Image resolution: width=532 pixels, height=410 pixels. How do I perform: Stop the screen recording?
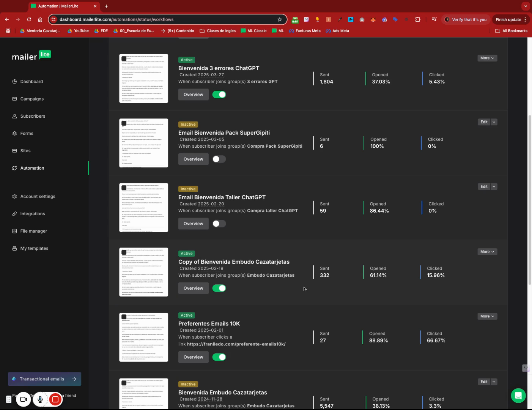coord(55,399)
